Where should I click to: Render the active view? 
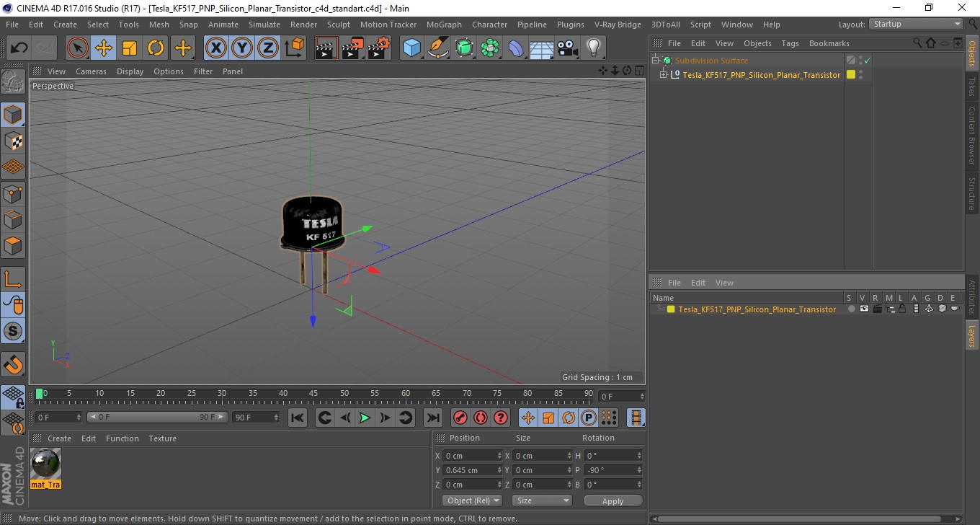click(327, 48)
